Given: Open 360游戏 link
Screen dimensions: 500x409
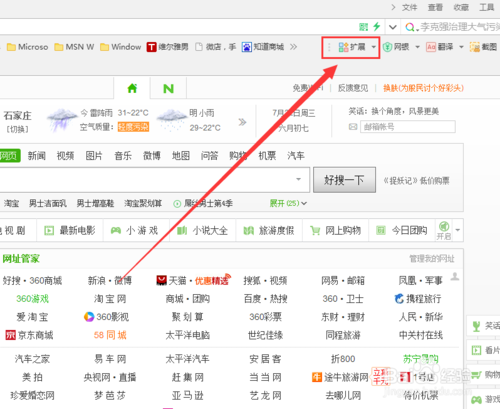Looking at the screenshot, I should click(32, 299).
